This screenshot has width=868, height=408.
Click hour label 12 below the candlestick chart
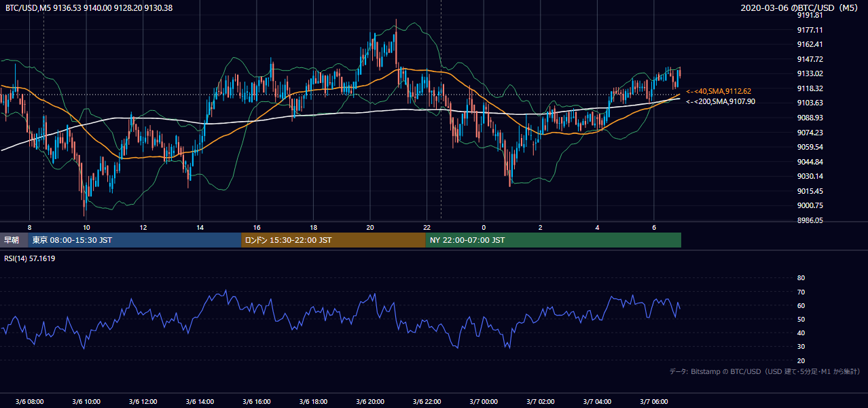143,227
